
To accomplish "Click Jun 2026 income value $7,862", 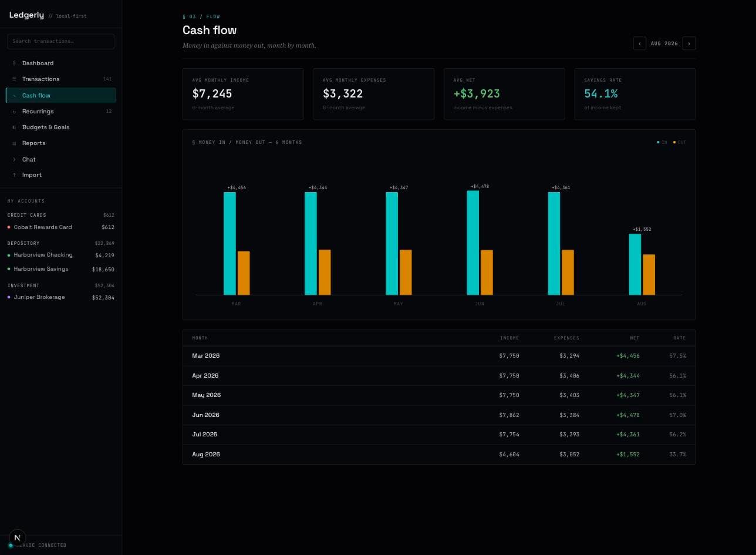I will tap(509, 415).
